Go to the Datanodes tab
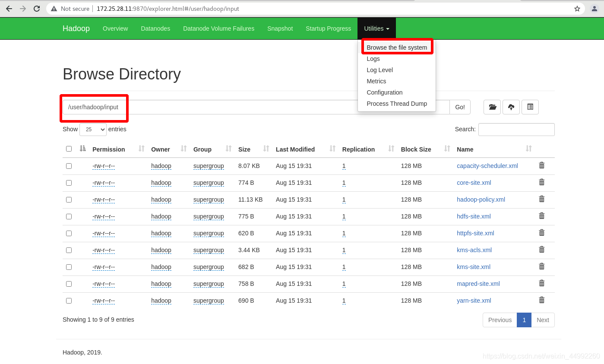 point(155,28)
